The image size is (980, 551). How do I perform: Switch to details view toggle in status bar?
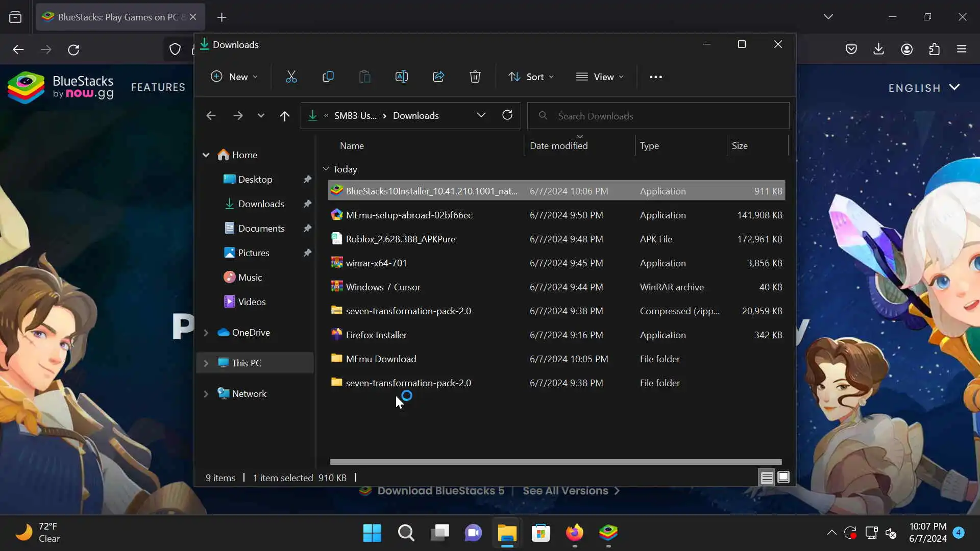point(766,478)
